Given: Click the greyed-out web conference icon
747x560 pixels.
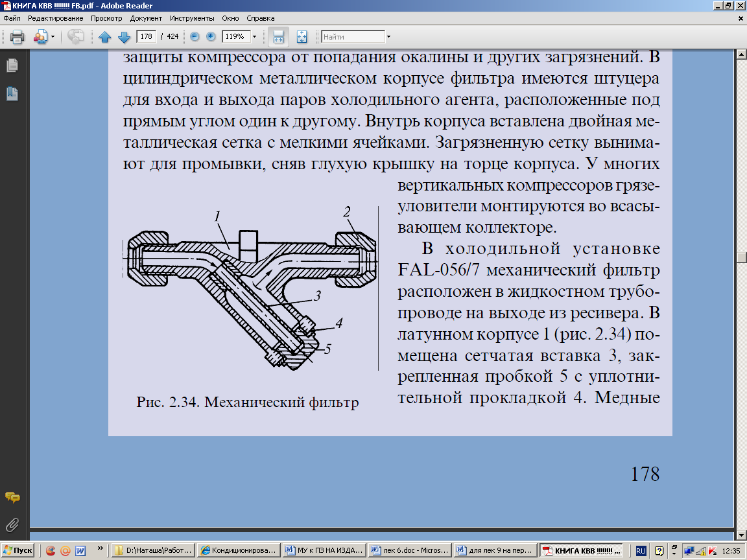Looking at the screenshot, I should (x=75, y=37).
